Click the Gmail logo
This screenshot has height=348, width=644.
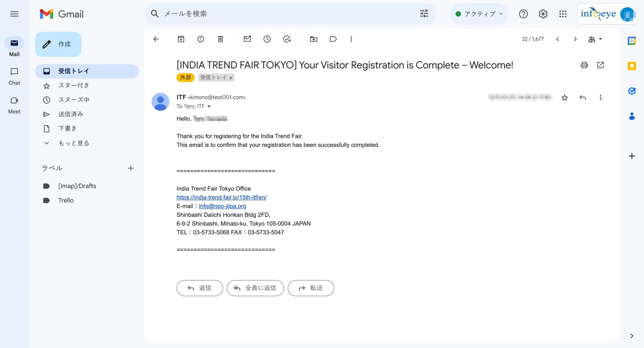(62, 14)
